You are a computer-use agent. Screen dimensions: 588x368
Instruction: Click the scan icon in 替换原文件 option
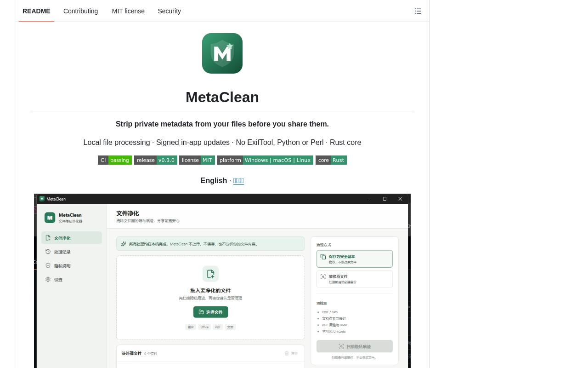pos(323,276)
